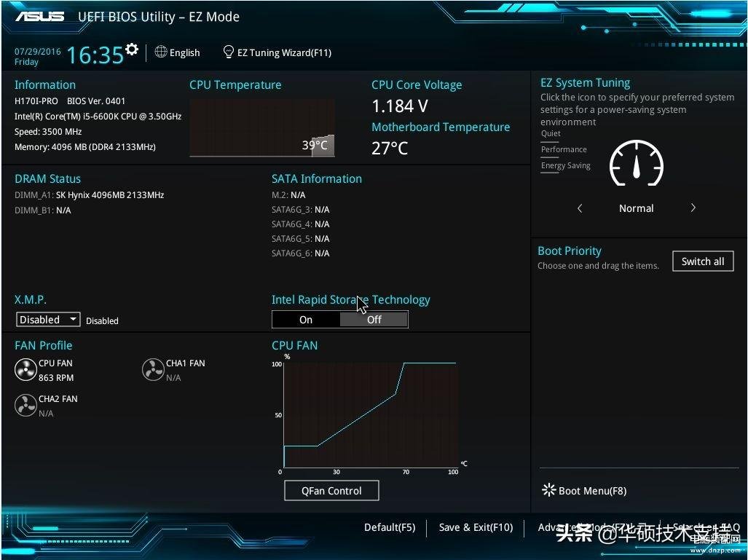Click the Speed: 3500 MHz line
Viewport: 748px width, 560px height.
47,132
